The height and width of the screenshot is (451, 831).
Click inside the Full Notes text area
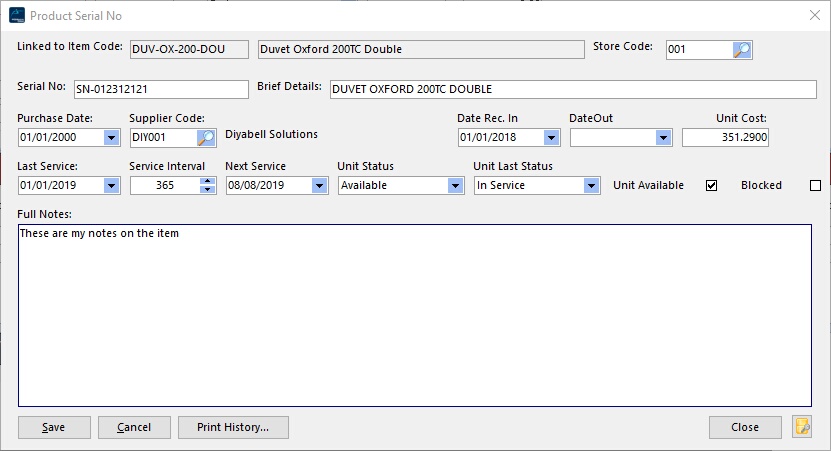click(414, 315)
